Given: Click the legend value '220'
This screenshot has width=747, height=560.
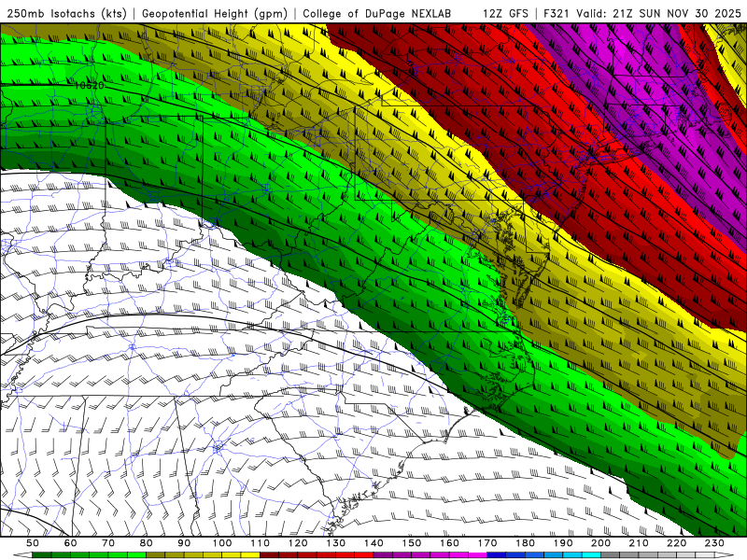Looking at the screenshot, I should coord(677,543).
